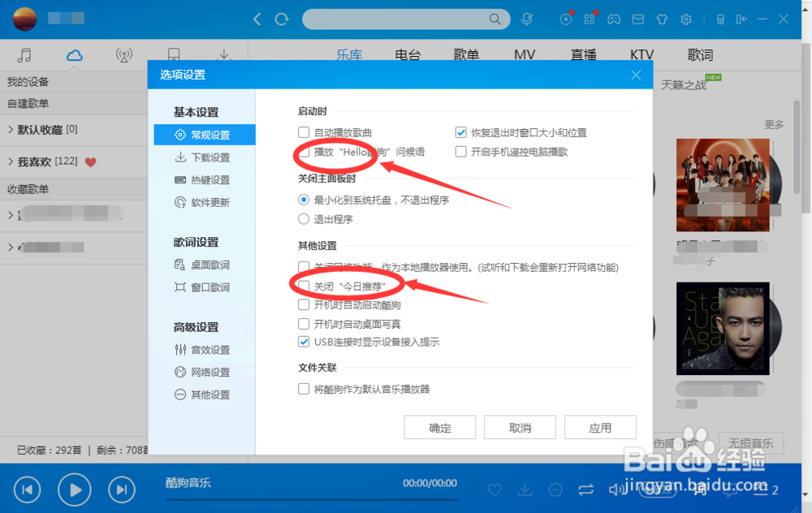
Task: Toggle 播放 Hello酷狗 问候语 checkbox
Action: point(304,152)
